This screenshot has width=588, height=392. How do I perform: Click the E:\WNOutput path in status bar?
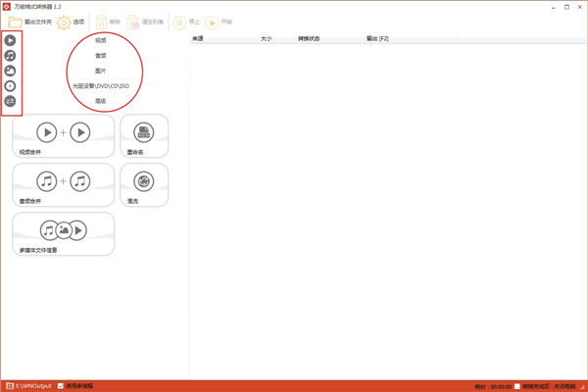point(33,386)
